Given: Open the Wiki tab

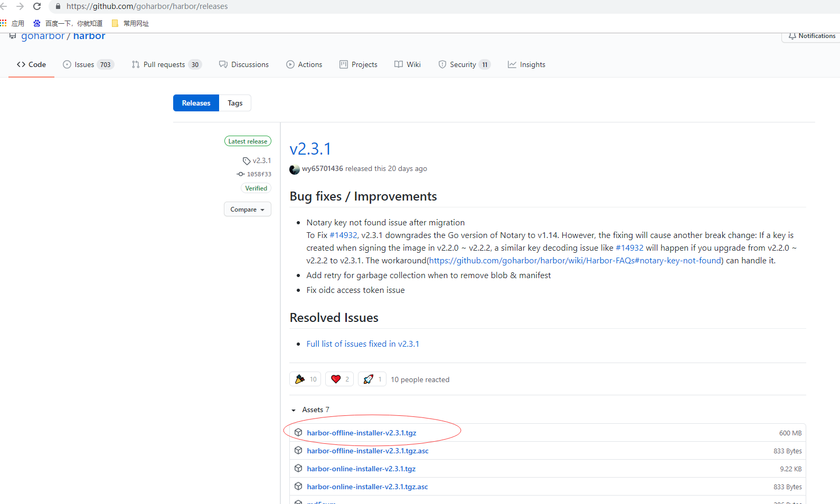Looking at the screenshot, I should tap(408, 64).
